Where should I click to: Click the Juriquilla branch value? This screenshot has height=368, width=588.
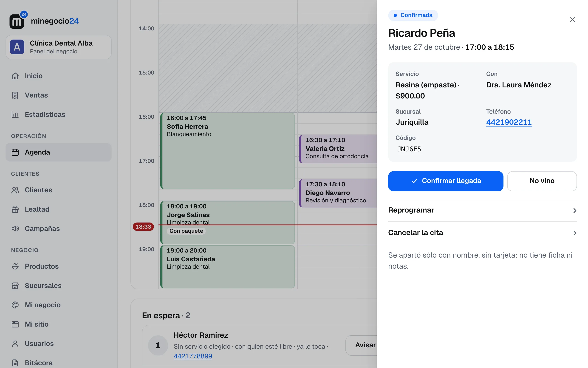click(x=412, y=122)
